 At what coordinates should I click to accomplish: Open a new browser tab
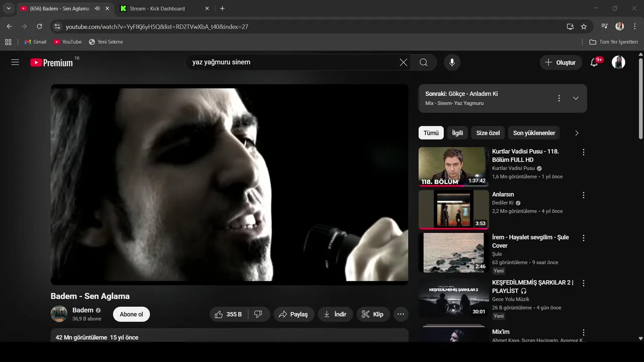point(222,9)
